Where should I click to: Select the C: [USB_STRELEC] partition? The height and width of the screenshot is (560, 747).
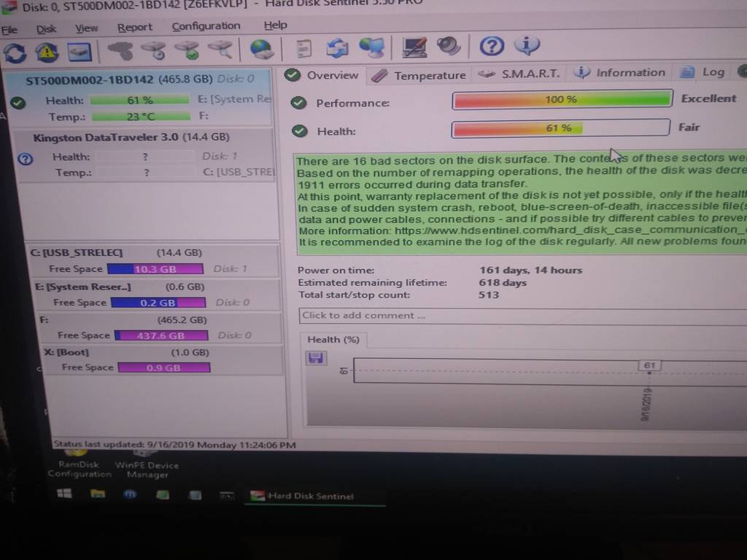click(x=153, y=260)
